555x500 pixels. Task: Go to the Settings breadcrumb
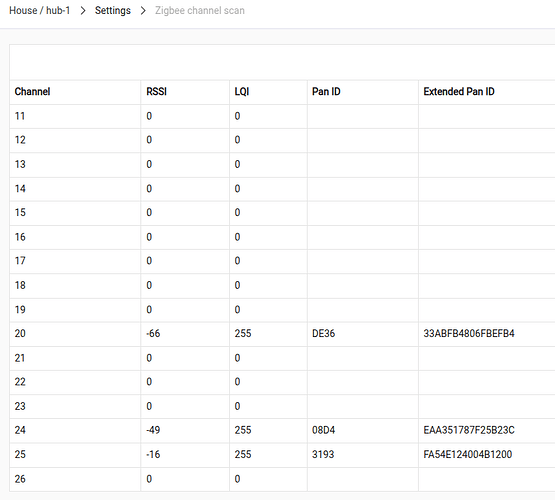113,11
